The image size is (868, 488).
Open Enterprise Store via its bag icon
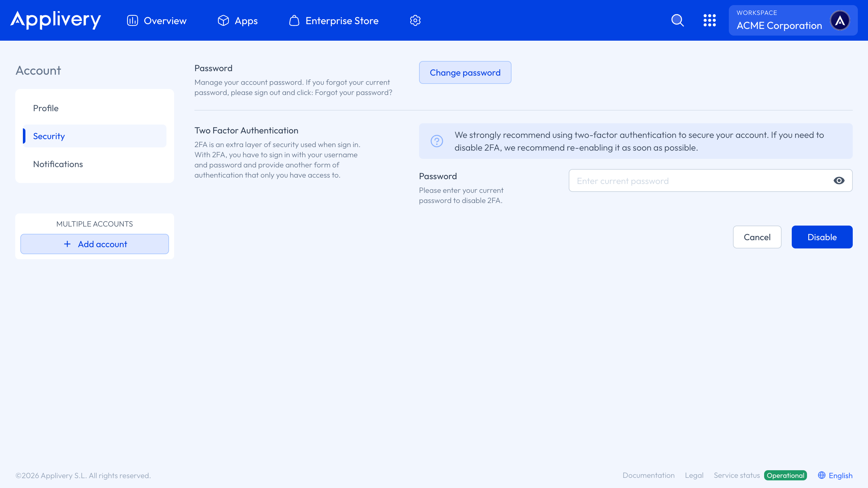point(294,20)
